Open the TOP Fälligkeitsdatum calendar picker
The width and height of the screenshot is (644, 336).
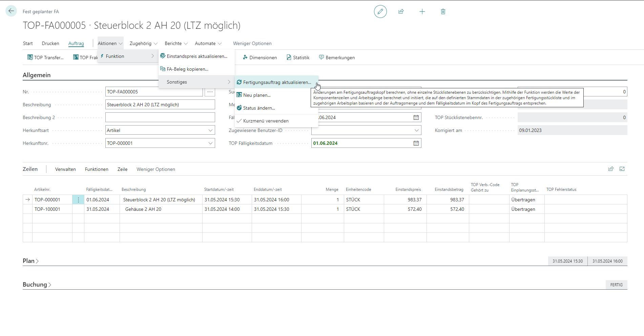(x=416, y=143)
